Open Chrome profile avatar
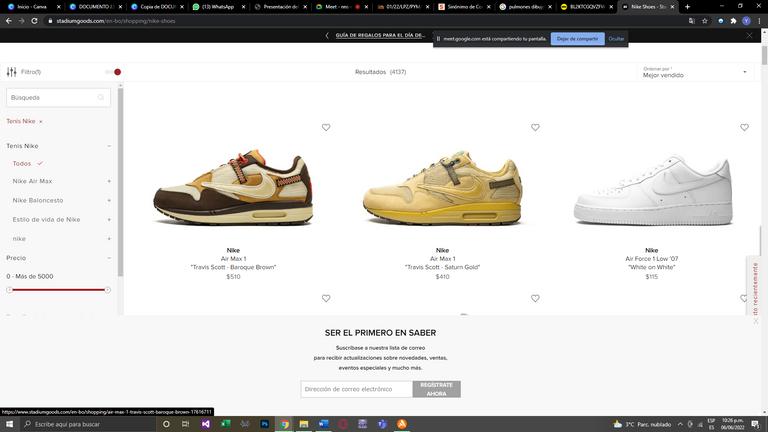The width and height of the screenshot is (768, 432). point(746,21)
